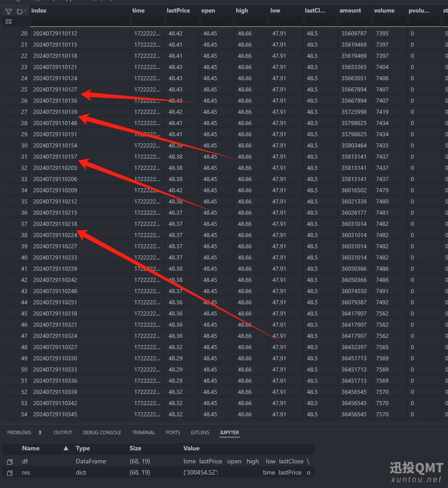This screenshot has height=488, width=448.
Task: Click amount cell 36016502
Action: tap(354, 190)
